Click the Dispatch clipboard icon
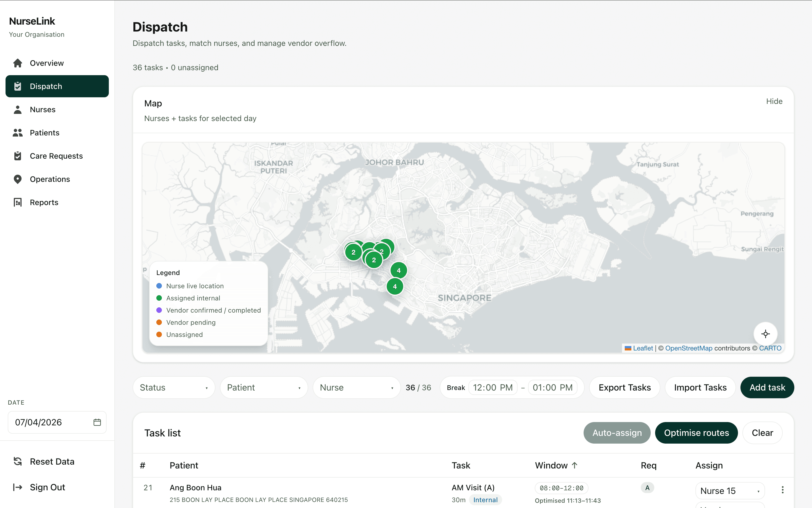 (17, 86)
